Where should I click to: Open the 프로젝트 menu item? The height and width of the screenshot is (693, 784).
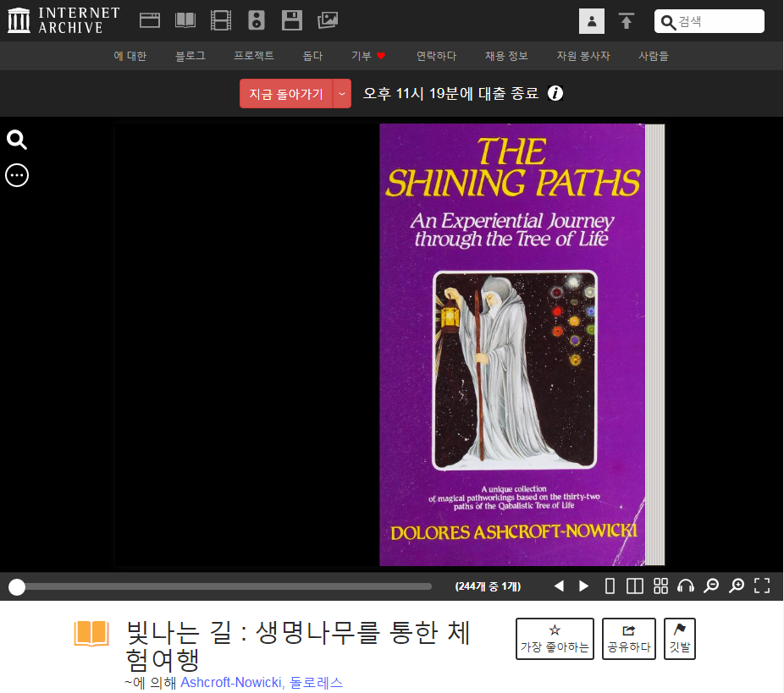[x=254, y=56]
